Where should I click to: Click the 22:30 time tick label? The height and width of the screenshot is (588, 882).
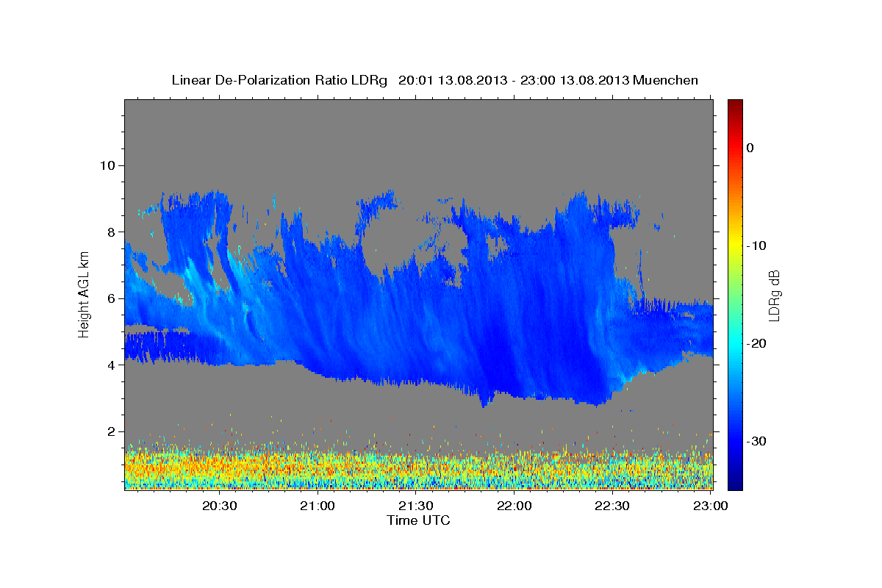(x=612, y=506)
